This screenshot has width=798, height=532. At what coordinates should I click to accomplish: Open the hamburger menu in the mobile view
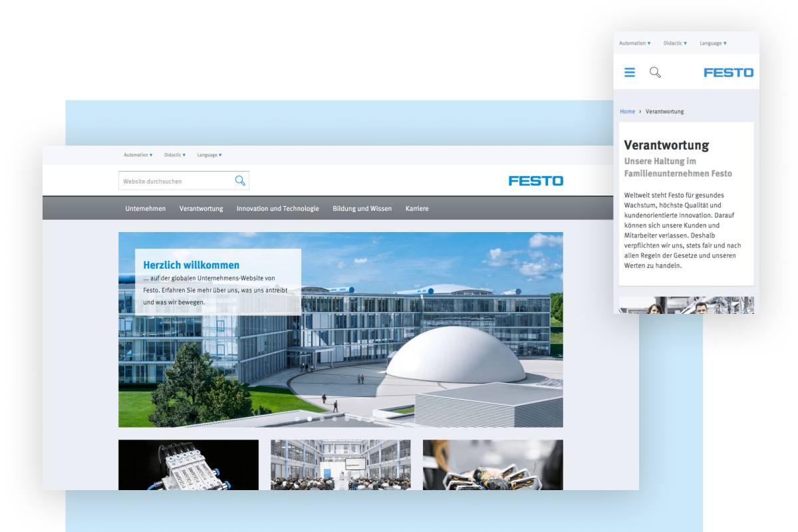(x=630, y=72)
